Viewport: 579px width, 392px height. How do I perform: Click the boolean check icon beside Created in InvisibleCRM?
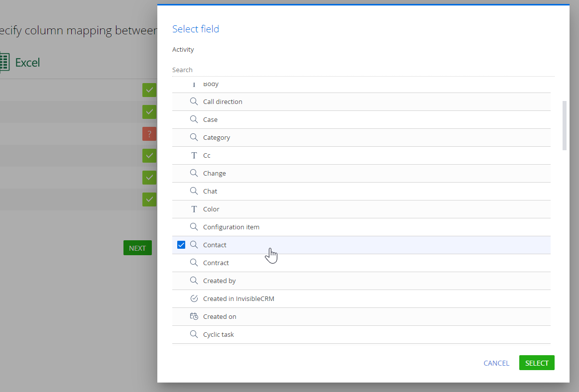[194, 298]
